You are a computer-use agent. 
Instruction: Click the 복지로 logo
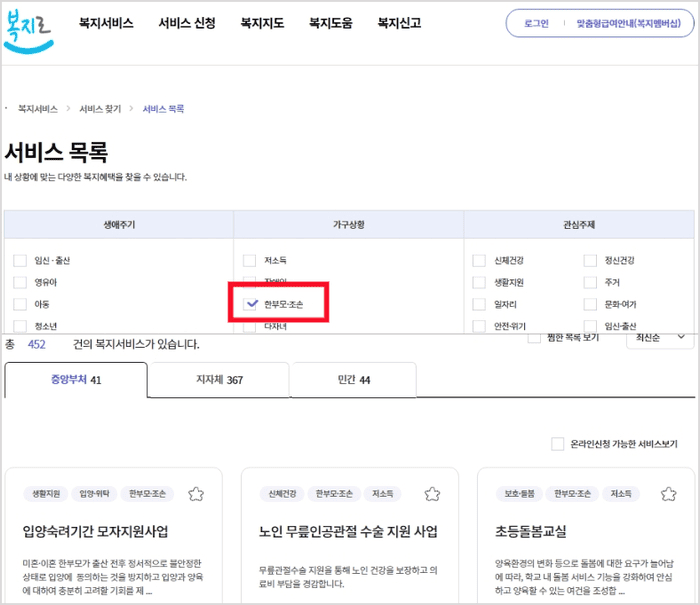29,31
